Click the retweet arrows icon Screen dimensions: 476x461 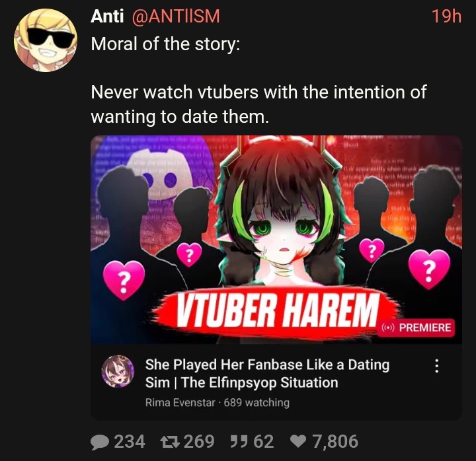pyautogui.click(x=171, y=442)
